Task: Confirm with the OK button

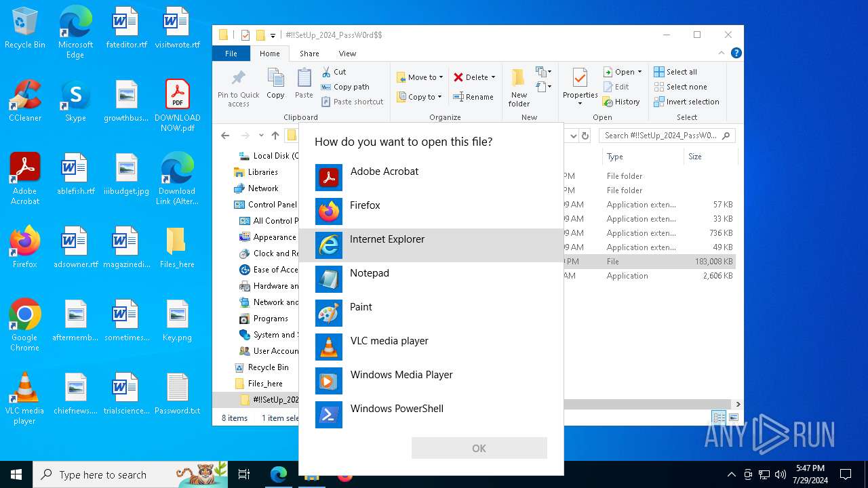Action: click(479, 448)
